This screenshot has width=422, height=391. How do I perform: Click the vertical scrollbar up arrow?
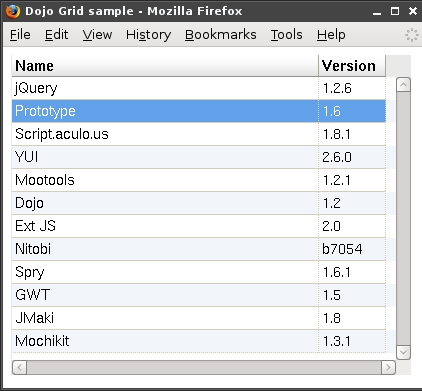click(403, 85)
